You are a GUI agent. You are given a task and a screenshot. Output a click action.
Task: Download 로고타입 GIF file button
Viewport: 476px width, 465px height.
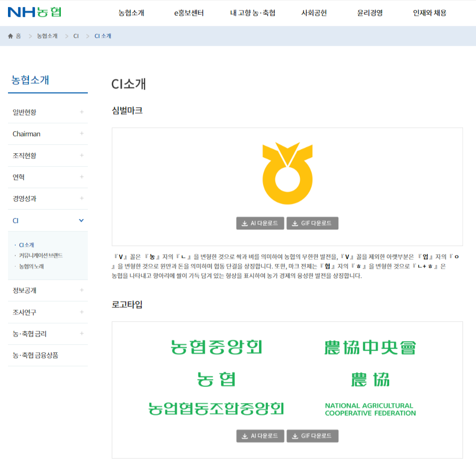312,436
